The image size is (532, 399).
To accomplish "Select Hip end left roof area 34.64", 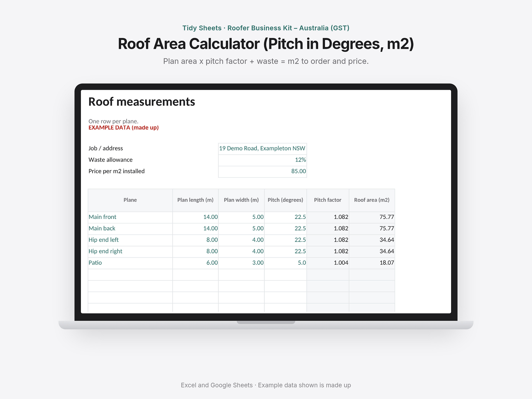I will (372, 240).
